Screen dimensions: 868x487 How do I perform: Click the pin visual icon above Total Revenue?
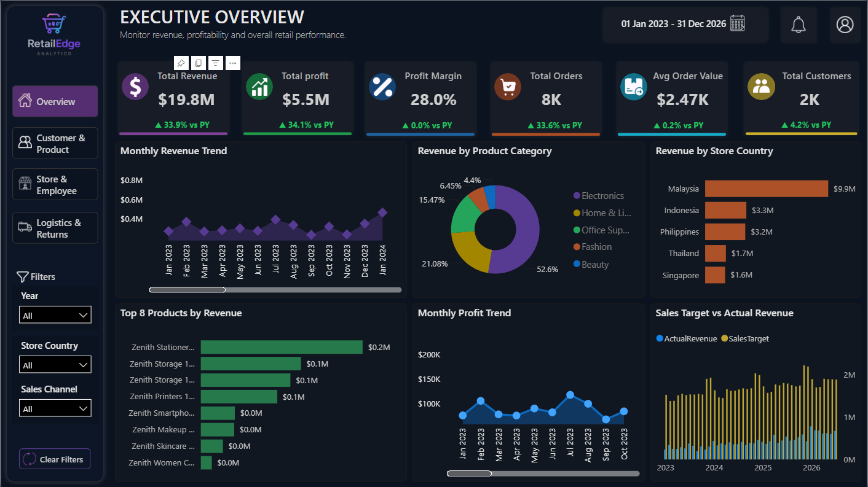tap(181, 63)
